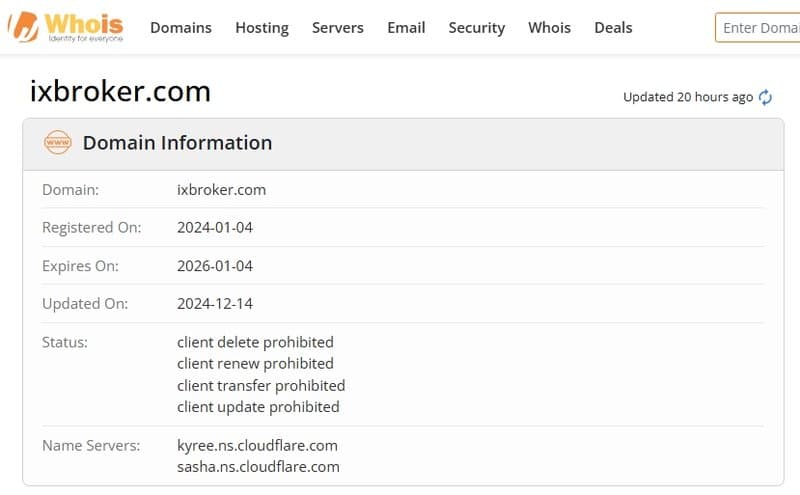Image resolution: width=800 pixels, height=495 pixels.
Task: Click the Name Servers label
Action: 91,446
